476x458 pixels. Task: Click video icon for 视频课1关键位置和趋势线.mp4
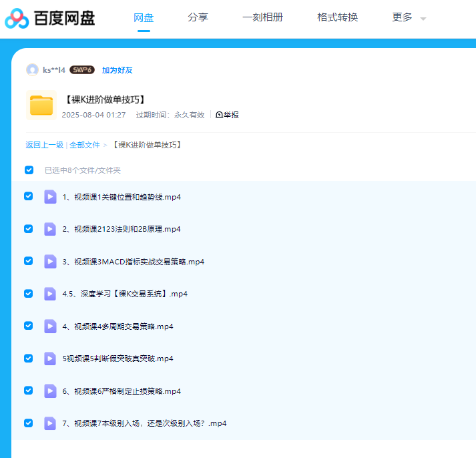click(50, 197)
